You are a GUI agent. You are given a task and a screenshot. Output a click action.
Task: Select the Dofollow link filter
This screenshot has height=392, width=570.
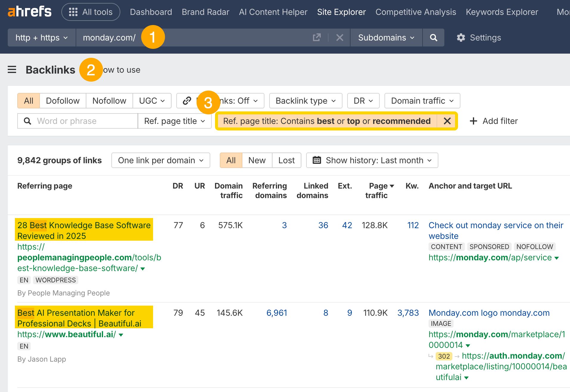click(63, 101)
